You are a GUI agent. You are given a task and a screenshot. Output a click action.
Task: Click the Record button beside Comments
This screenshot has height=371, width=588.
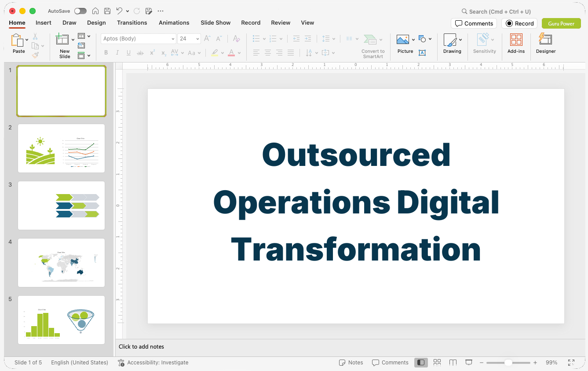[519, 23]
